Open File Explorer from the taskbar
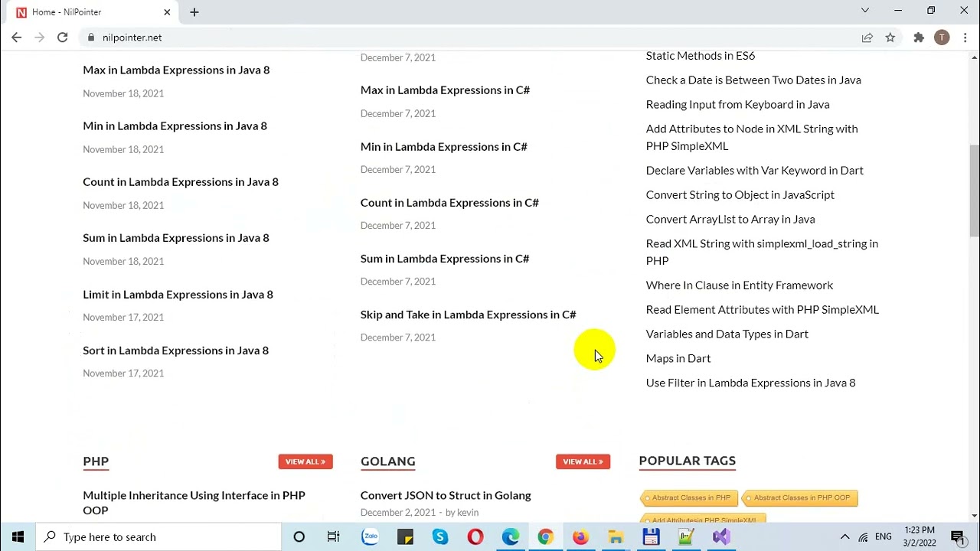Image resolution: width=980 pixels, height=551 pixels. point(616,536)
